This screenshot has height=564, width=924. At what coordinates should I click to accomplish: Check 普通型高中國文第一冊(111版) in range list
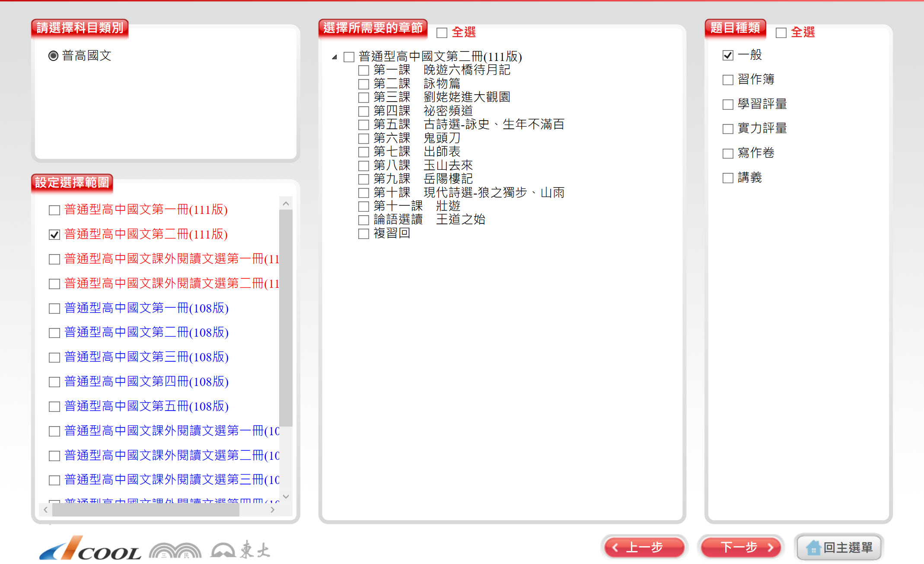point(54,210)
